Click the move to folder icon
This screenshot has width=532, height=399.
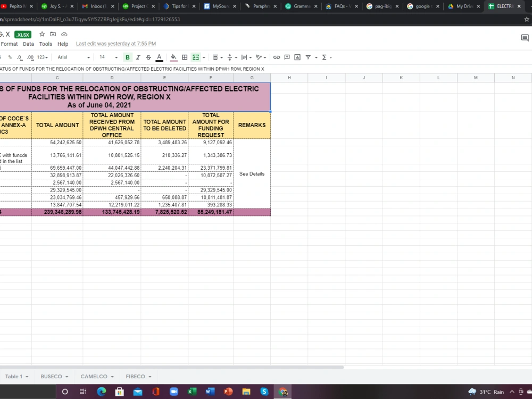coord(53,34)
